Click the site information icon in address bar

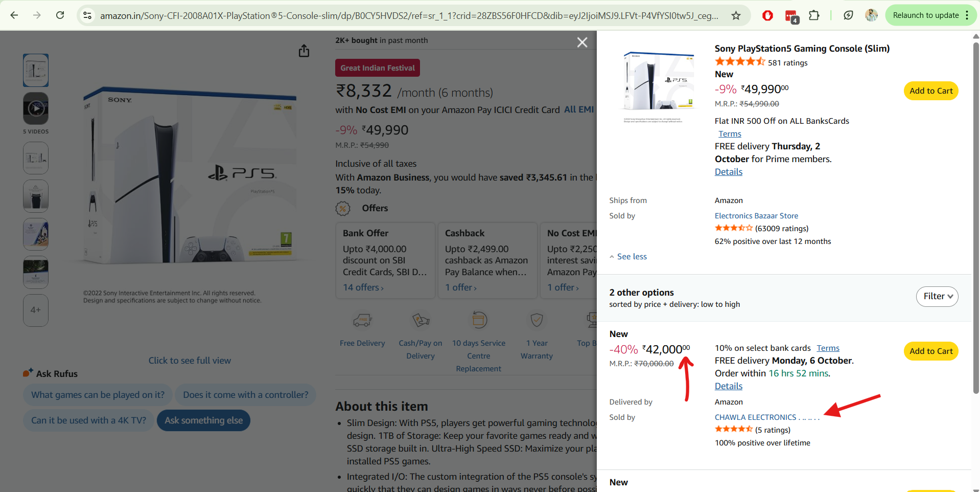pyautogui.click(x=88, y=15)
